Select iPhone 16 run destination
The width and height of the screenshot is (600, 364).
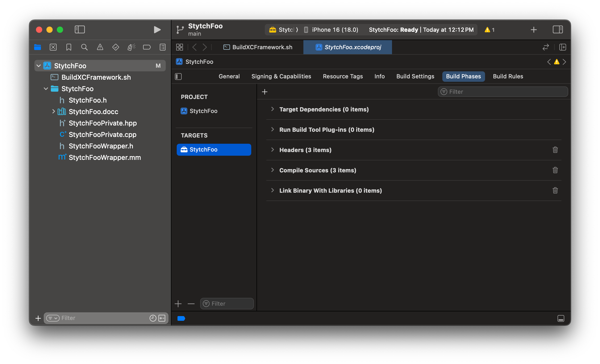point(335,30)
